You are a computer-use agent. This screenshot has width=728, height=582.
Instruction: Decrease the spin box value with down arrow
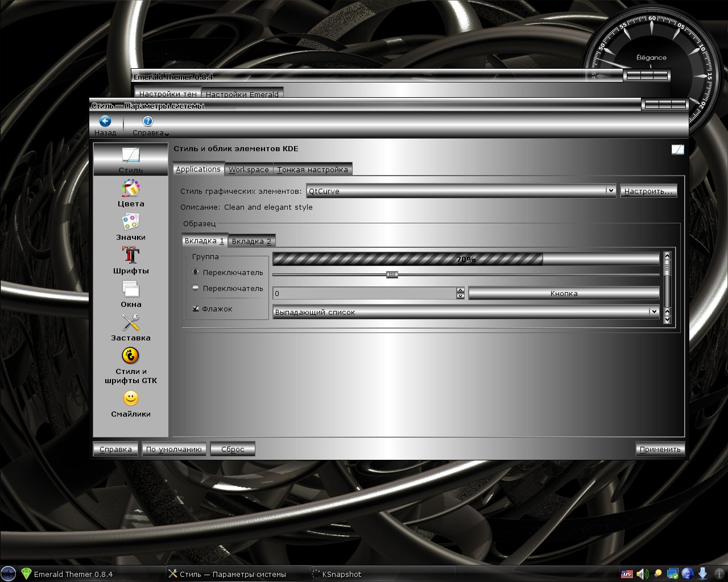[460, 296]
